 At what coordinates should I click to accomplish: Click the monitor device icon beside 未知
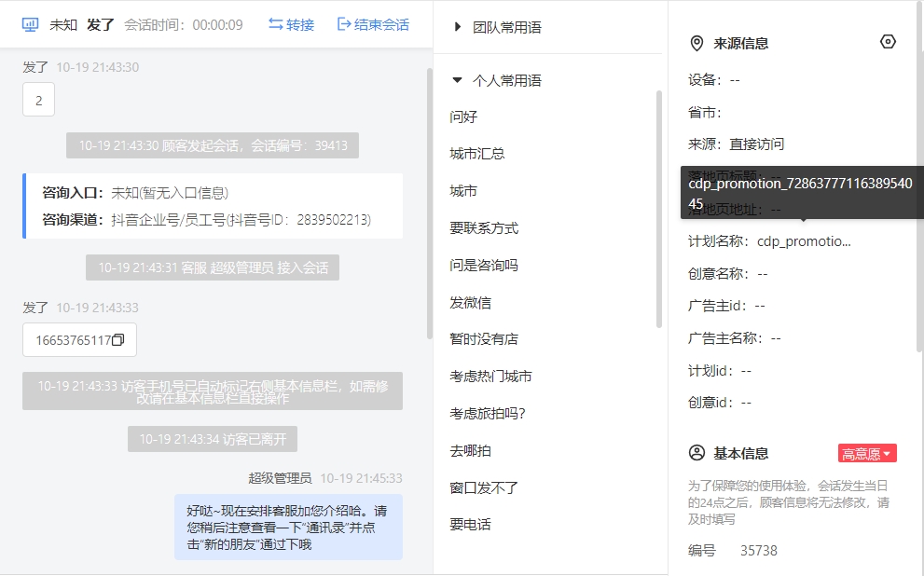pyautogui.click(x=30, y=25)
